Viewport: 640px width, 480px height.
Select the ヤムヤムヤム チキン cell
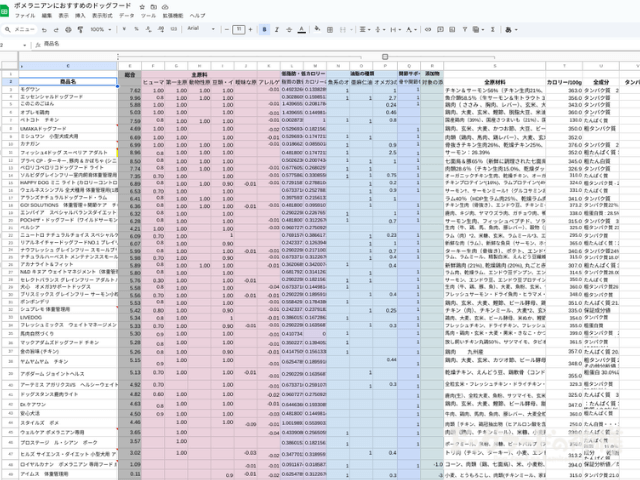pos(68,362)
